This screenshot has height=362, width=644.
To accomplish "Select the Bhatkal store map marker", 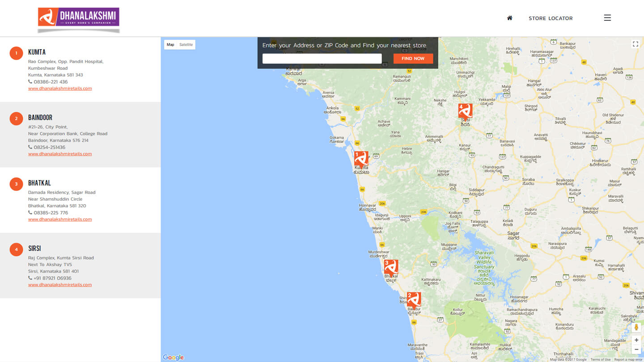I will [x=391, y=267].
